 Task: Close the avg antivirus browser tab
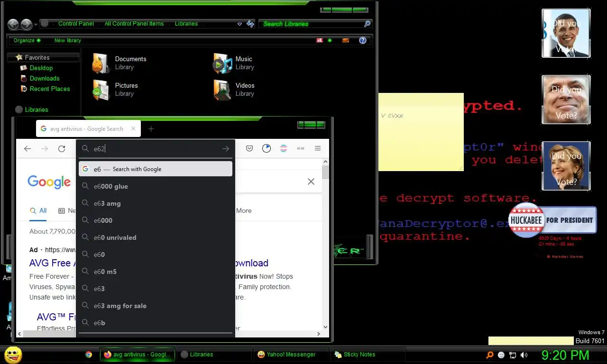coord(133,128)
